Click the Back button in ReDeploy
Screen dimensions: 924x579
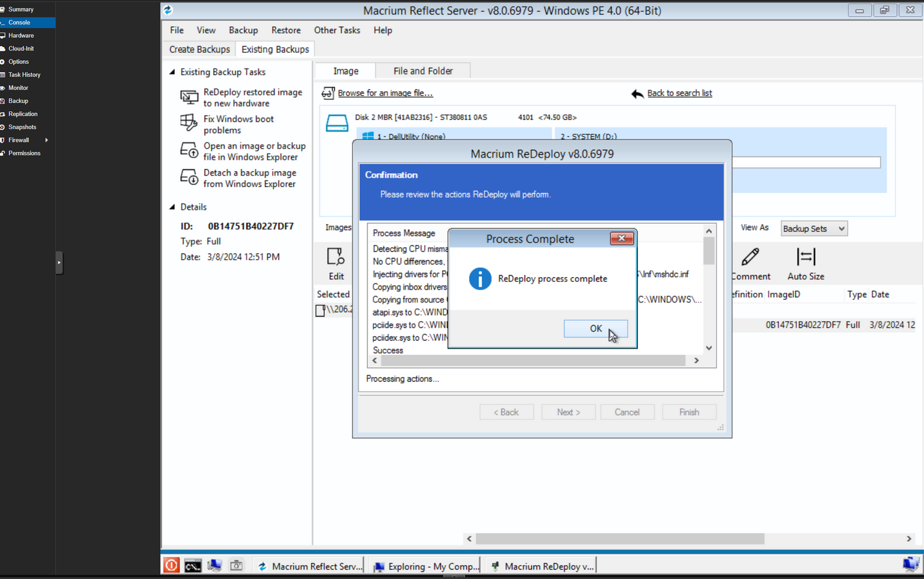pos(506,412)
